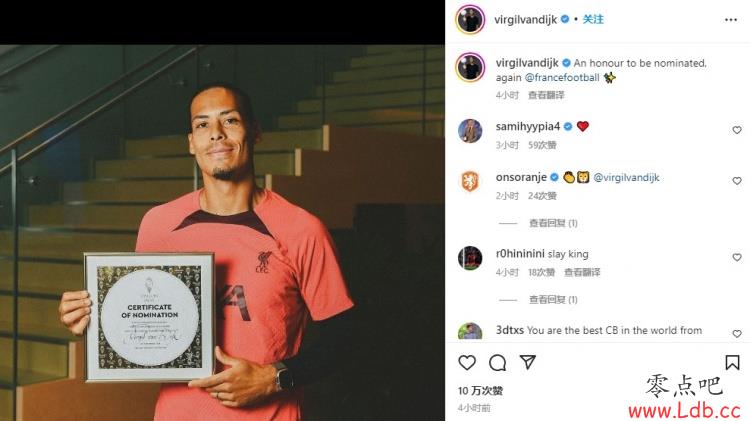Open the three-dot more options menu
Viewport: 750px width, 421px height.
(x=731, y=20)
